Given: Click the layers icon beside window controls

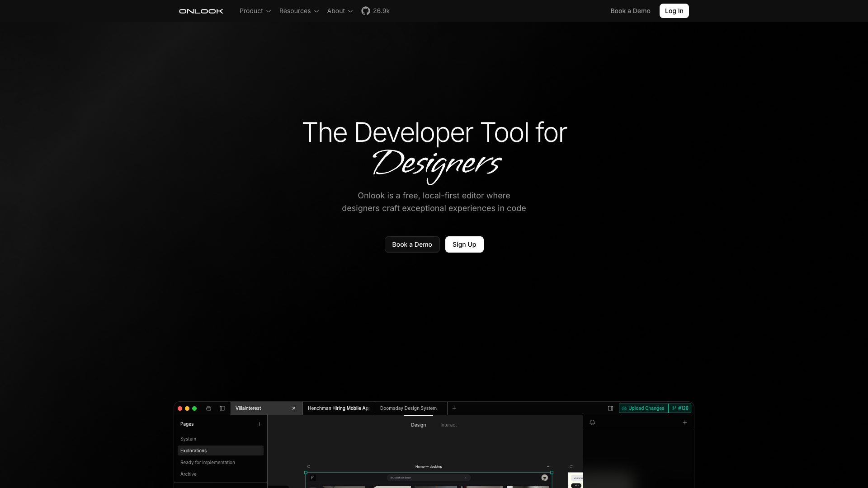Looking at the screenshot, I should [x=208, y=408].
